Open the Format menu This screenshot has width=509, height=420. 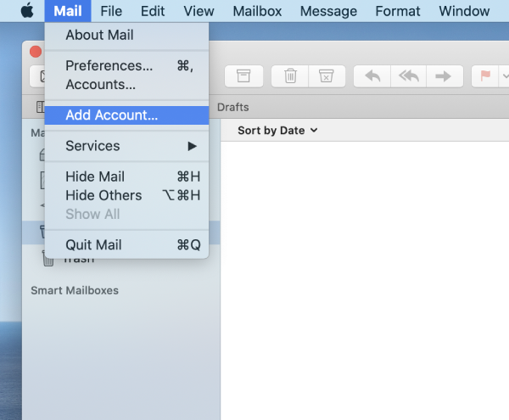tap(398, 11)
